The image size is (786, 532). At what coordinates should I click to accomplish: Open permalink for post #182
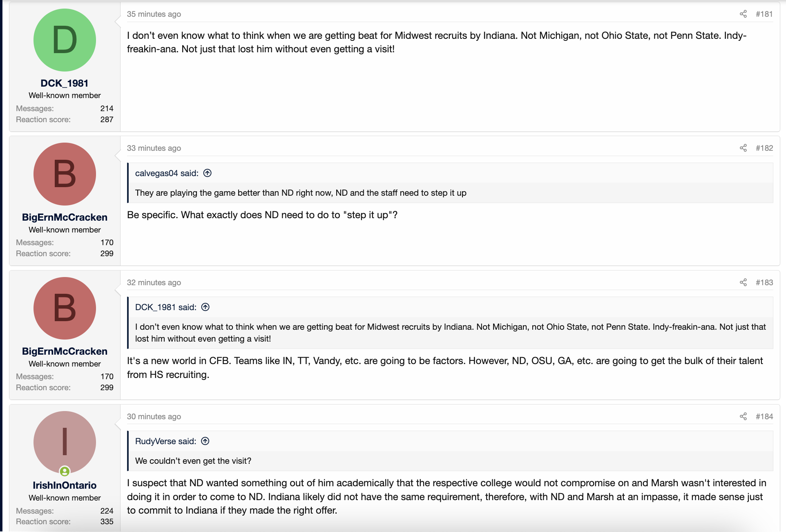tap(764, 148)
